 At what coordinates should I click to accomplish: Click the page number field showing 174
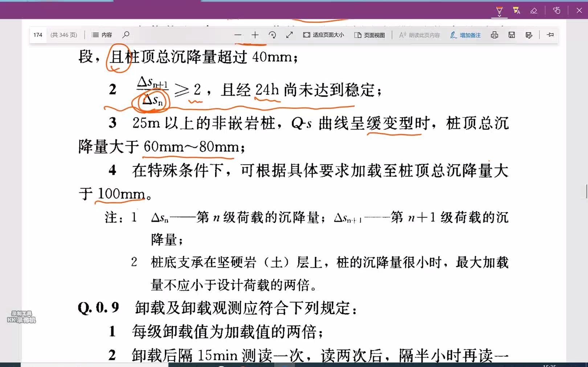pyautogui.click(x=38, y=35)
